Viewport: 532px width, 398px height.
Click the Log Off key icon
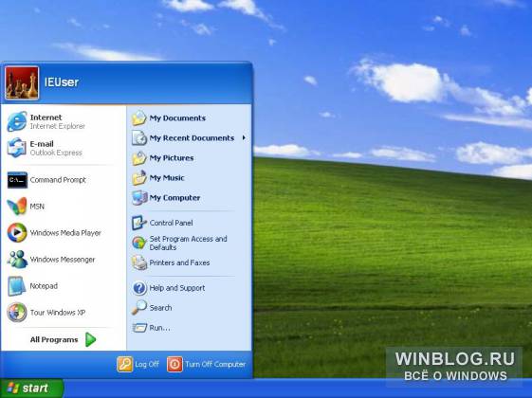[x=124, y=365]
